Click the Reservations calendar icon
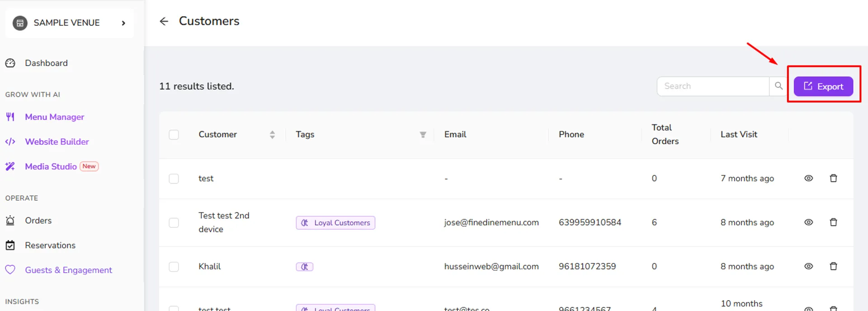868x311 pixels. pos(10,245)
